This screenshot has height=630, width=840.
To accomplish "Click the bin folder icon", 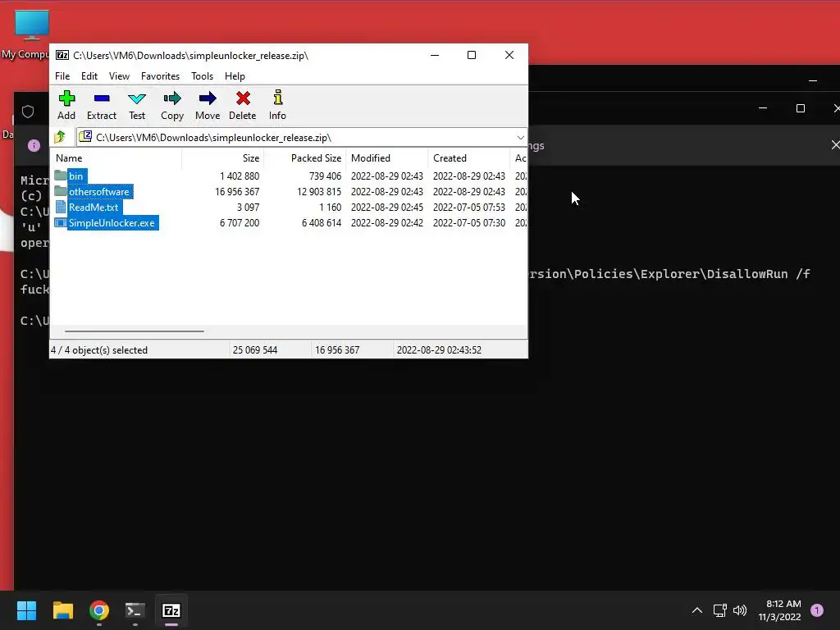I will coord(61,176).
